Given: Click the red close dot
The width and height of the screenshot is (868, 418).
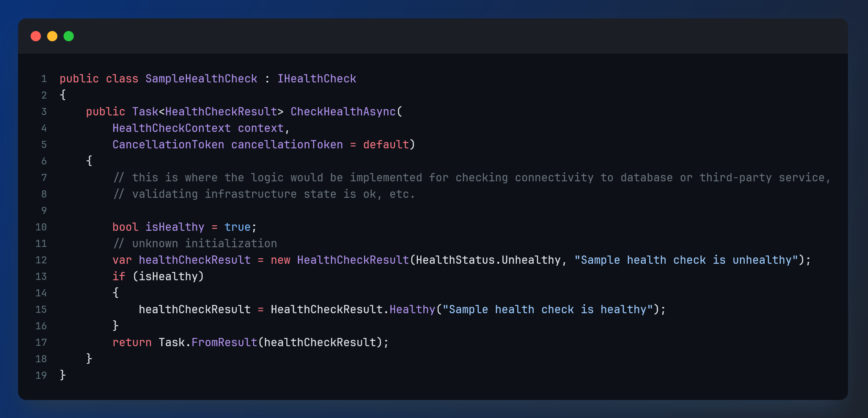Looking at the screenshot, I should pos(36,36).
